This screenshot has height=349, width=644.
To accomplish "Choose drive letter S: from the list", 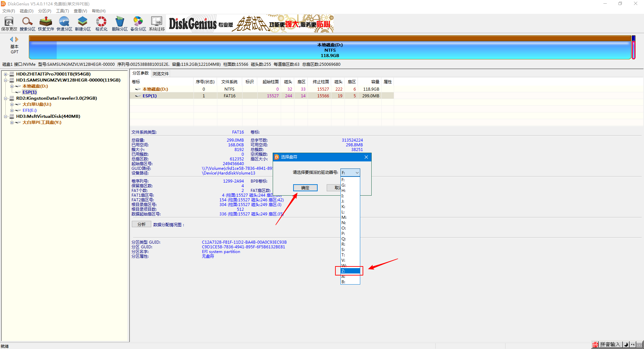I will (350, 250).
